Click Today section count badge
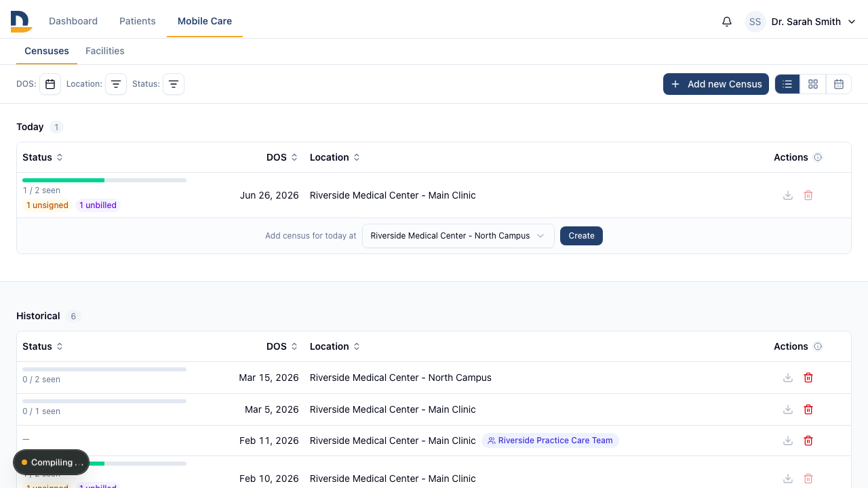This screenshot has width=868, height=488. click(x=57, y=127)
